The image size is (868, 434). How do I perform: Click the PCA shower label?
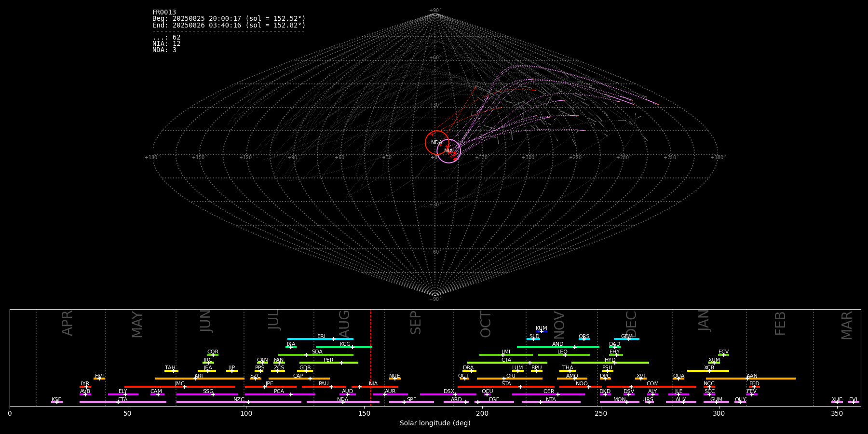point(279,392)
